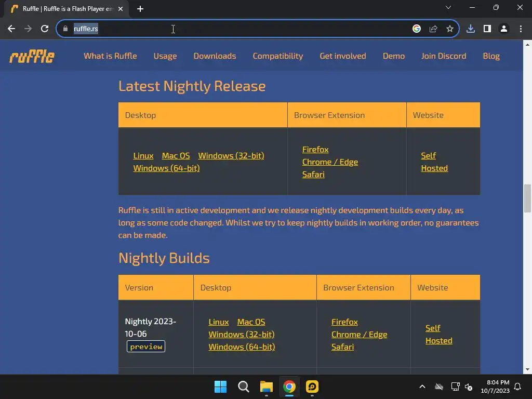Share this page icon
Screen dimensions: 532x399
click(433, 29)
